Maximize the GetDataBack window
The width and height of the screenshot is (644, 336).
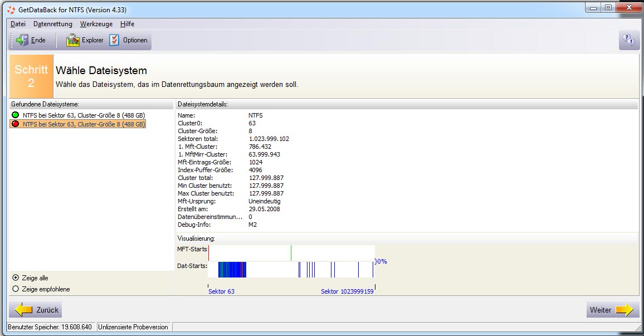(x=608, y=7)
